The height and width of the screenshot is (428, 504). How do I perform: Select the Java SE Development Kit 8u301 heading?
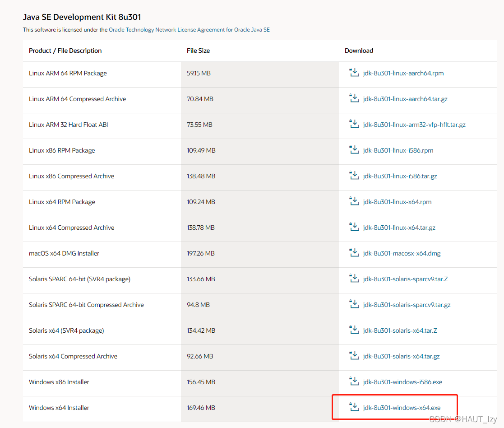[x=82, y=17]
